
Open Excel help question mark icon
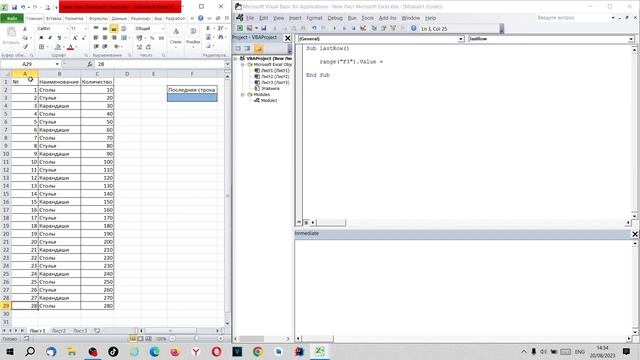click(x=200, y=18)
